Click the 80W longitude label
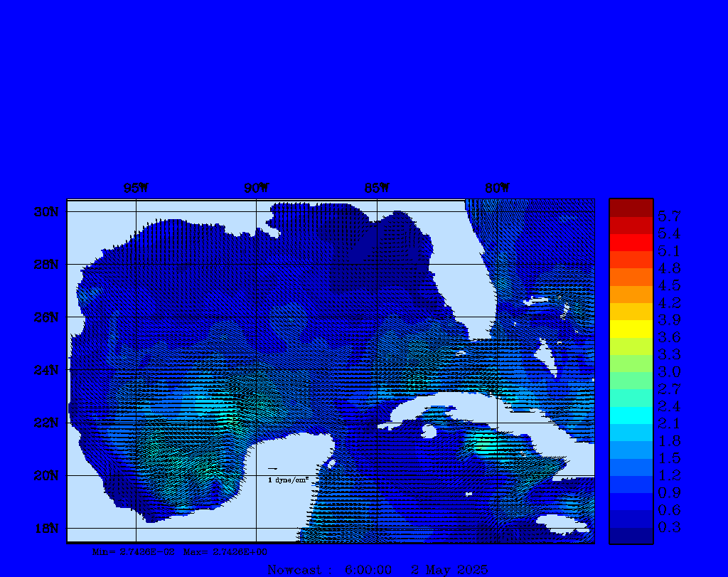The height and width of the screenshot is (577, 728). [x=496, y=188]
